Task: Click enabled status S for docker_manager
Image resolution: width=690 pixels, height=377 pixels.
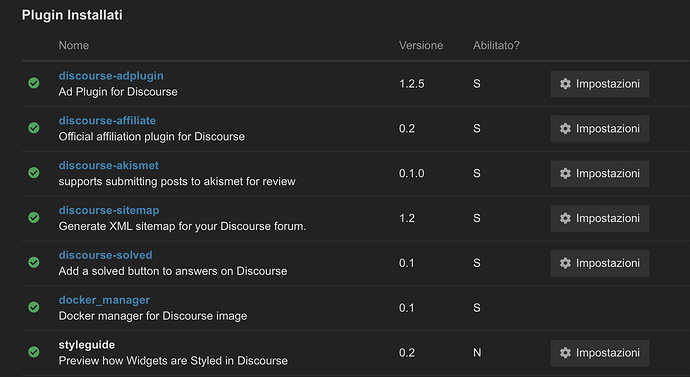Action: pos(477,308)
